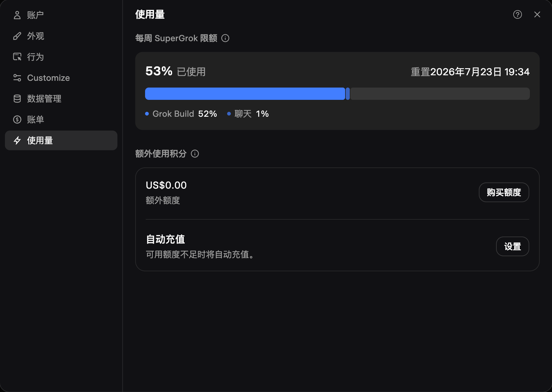Show info for 额外使用积分
The image size is (552, 392).
195,154
